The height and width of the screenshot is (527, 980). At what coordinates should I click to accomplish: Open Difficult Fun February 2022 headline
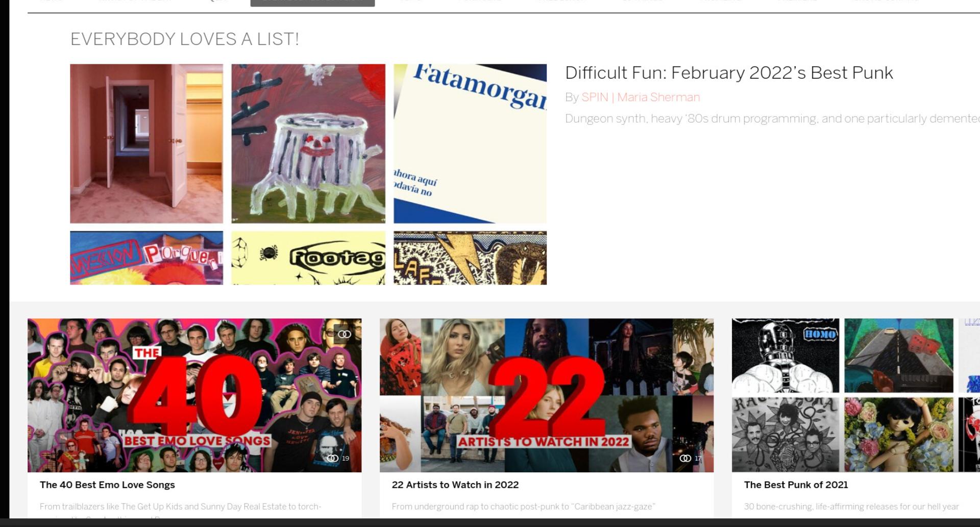pos(729,73)
